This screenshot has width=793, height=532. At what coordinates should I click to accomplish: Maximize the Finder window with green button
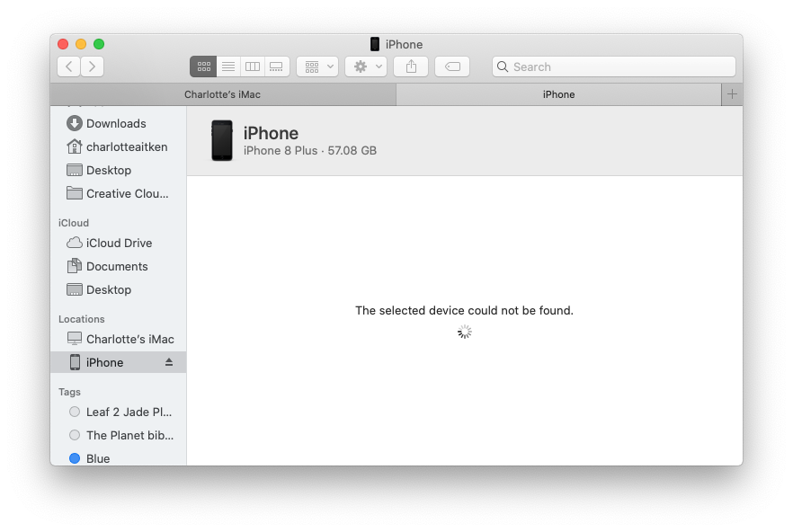tap(99, 44)
